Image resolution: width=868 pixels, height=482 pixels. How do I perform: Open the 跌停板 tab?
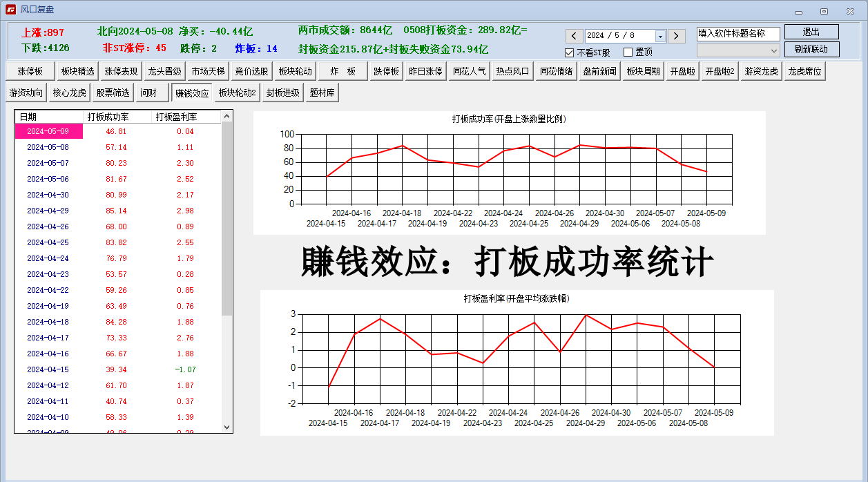point(387,71)
